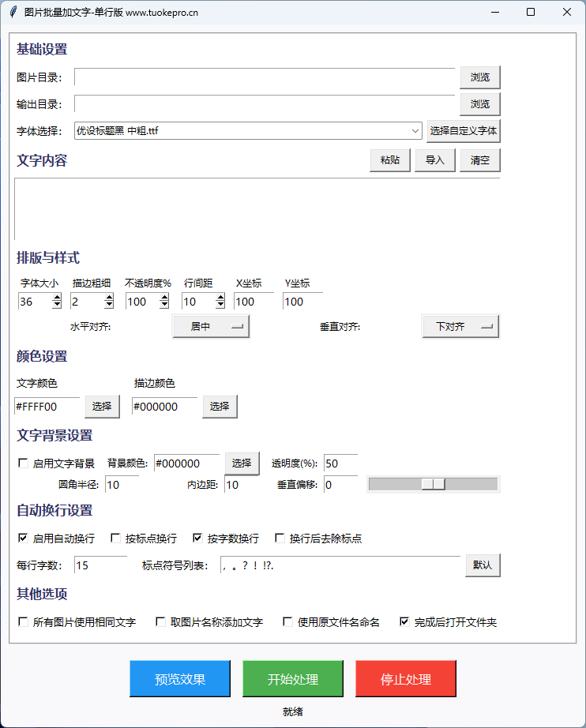The height and width of the screenshot is (728, 586).
Task: Click the 垂直偏移 slider handle
Action: pos(433,484)
